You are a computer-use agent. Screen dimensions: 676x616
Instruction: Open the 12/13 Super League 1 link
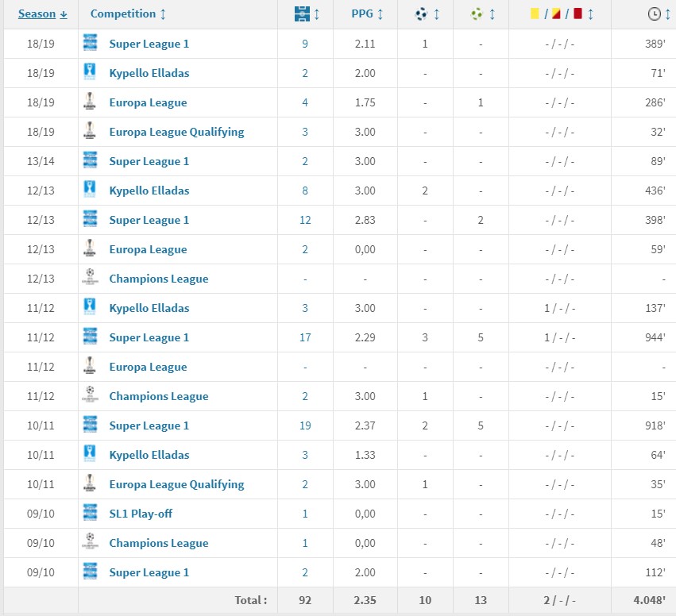click(x=149, y=220)
